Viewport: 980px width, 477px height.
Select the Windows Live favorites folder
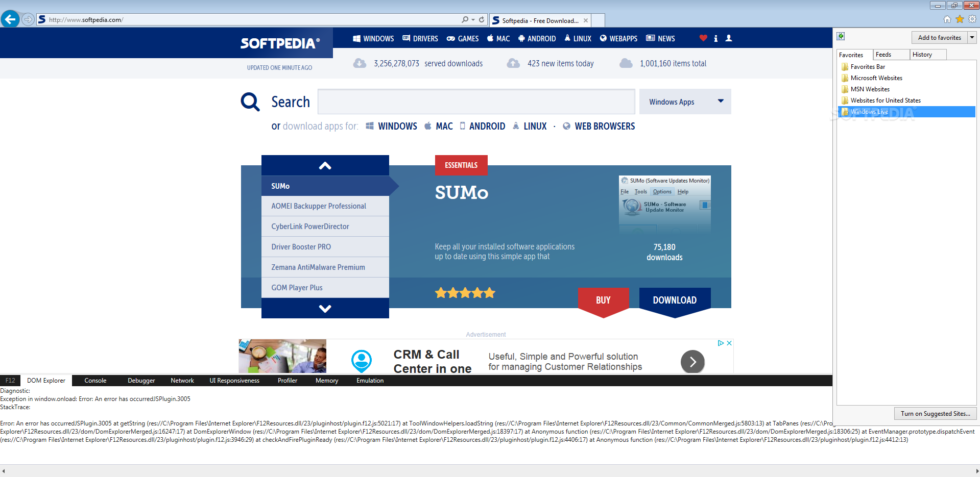pos(906,112)
